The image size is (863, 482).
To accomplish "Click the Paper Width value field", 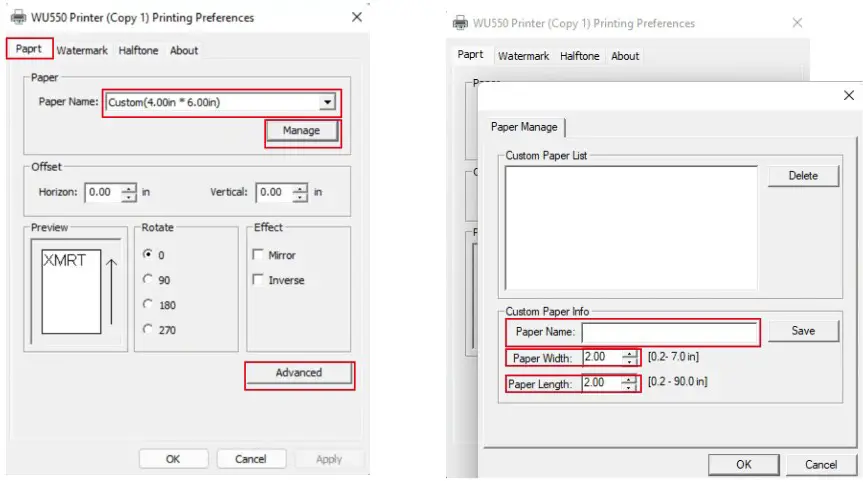I will click(x=602, y=358).
